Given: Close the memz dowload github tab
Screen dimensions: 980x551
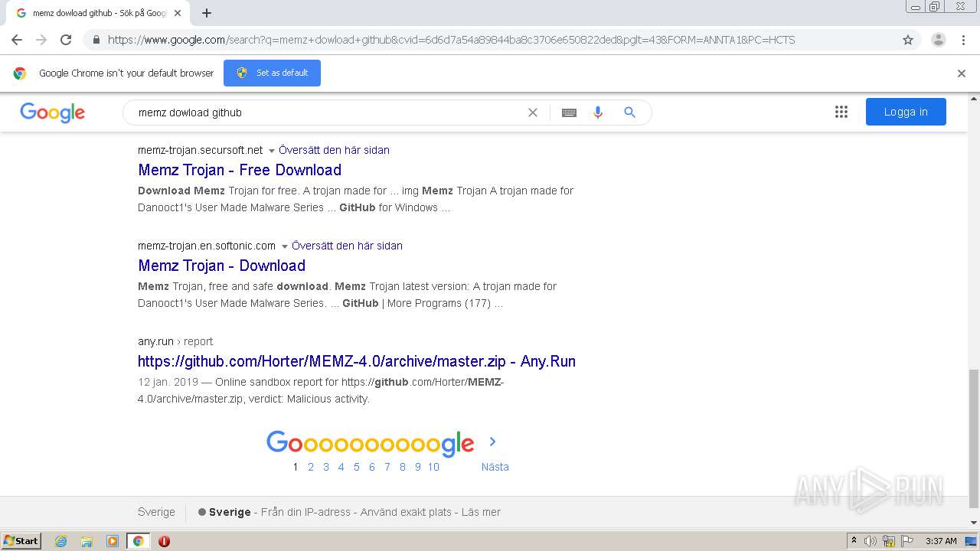Looking at the screenshot, I should (x=178, y=13).
